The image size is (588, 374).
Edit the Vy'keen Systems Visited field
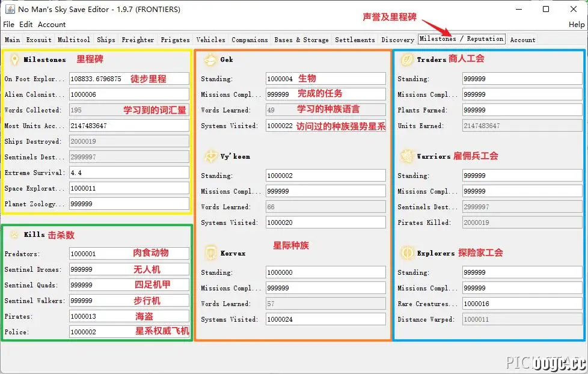click(x=325, y=222)
